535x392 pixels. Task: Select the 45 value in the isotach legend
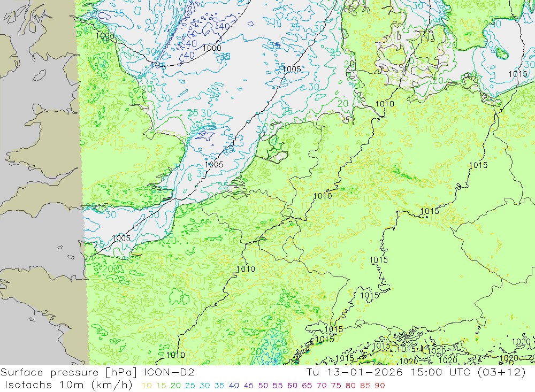pyautogui.click(x=249, y=386)
